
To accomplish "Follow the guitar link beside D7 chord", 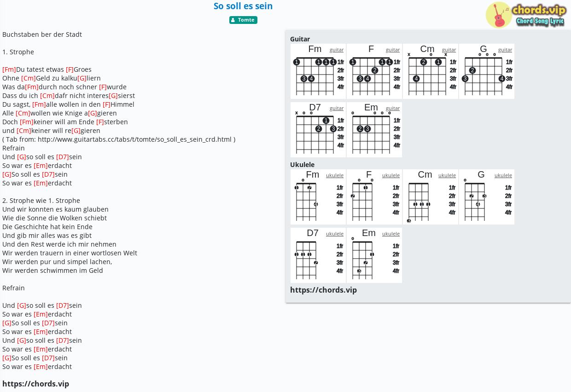I will click(337, 108).
